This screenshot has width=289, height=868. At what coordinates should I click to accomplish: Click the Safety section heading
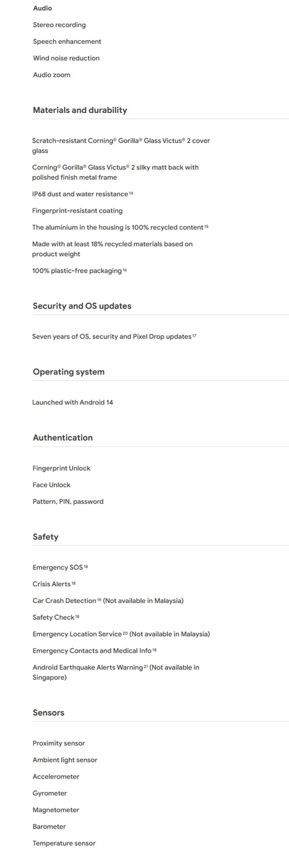point(45,537)
